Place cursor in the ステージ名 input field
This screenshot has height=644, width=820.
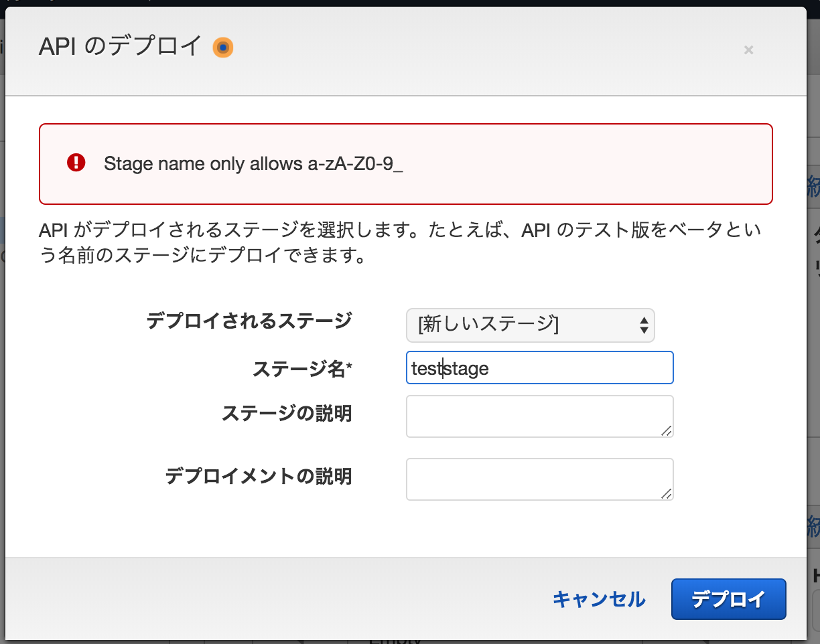click(x=539, y=368)
